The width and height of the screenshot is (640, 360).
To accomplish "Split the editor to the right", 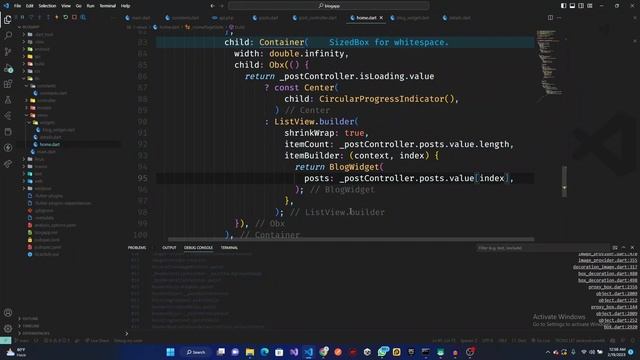I will 550,18.
